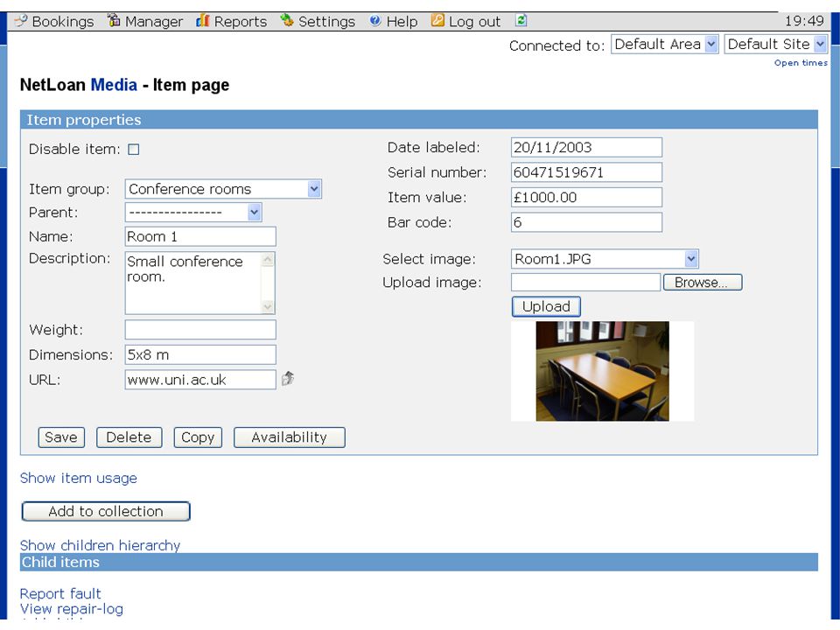Click the Description scrollbar down arrow
Viewport: 840px width, 630px height.
click(268, 307)
